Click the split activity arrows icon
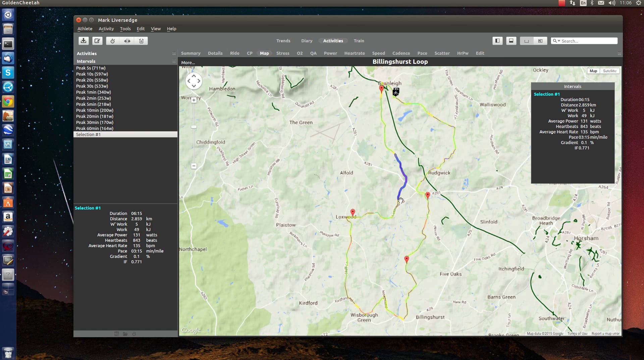 coord(127,41)
